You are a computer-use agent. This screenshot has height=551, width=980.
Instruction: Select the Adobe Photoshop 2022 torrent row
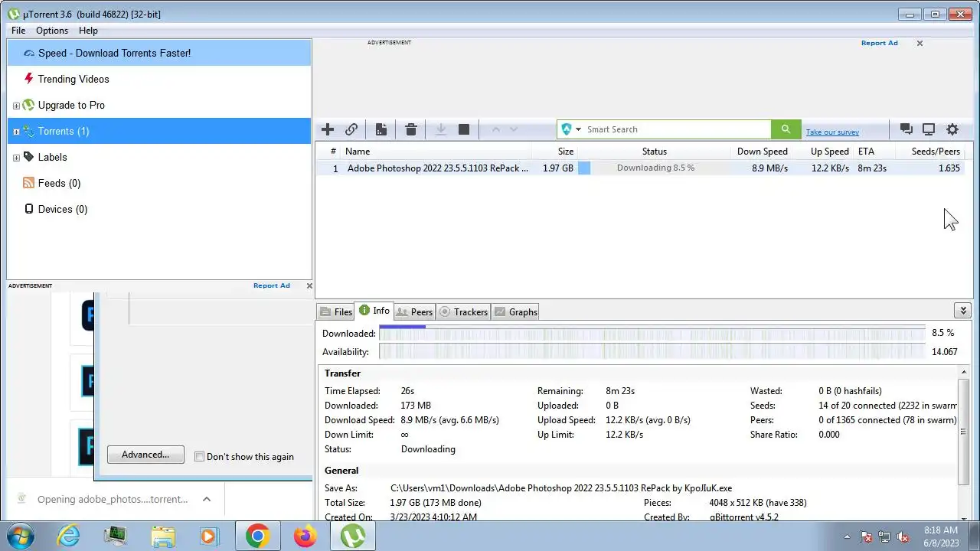click(x=643, y=168)
